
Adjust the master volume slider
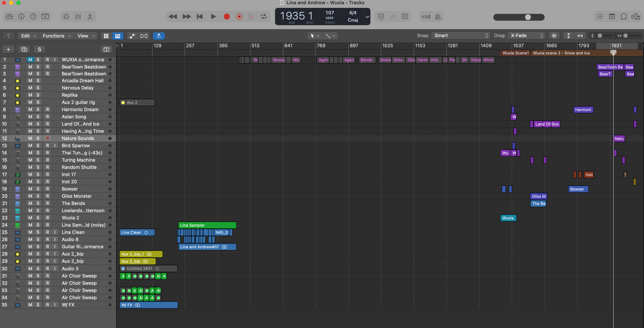pos(519,17)
